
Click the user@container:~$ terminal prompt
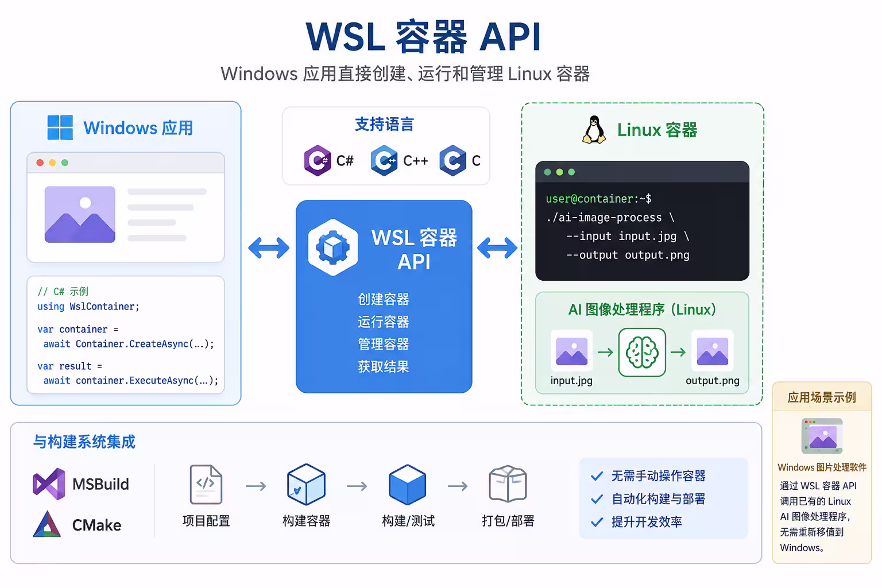[x=598, y=199]
